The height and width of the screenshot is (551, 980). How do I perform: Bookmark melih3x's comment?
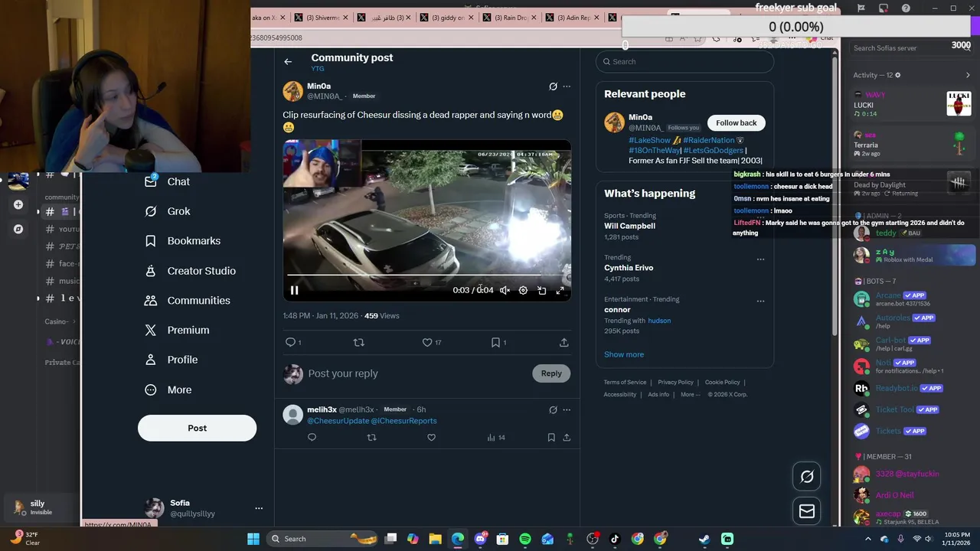pyautogui.click(x=551, y=437)
